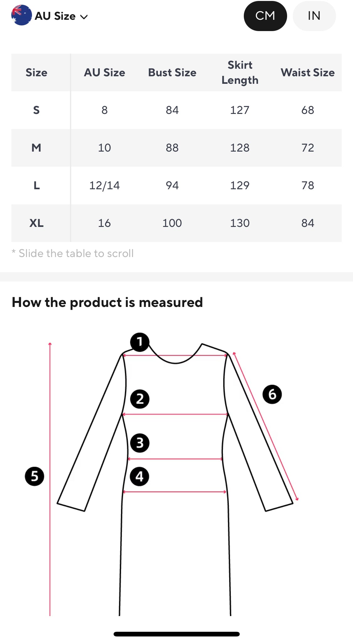Tap measurement marker number 1

pyautogui.click(x=140, y=342)
